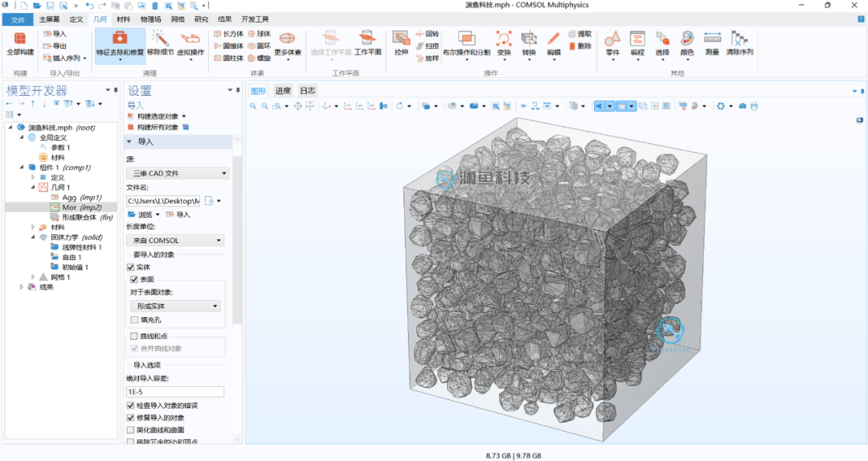Open the 文件 menu

tap(18, 19)
